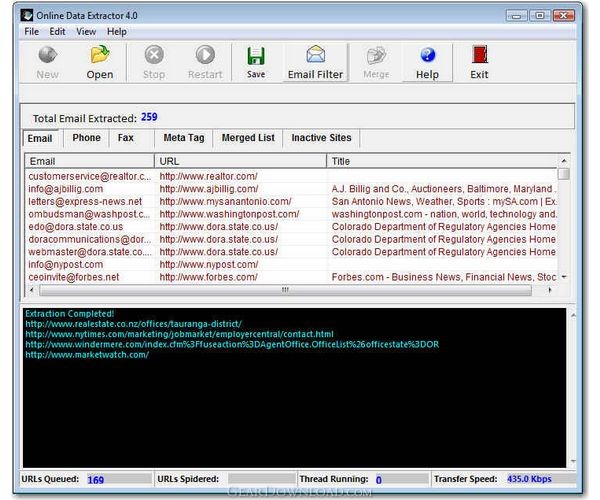Click the table's scroll up arrow
The width and height of the screenshot is (600, 500).
564,161
